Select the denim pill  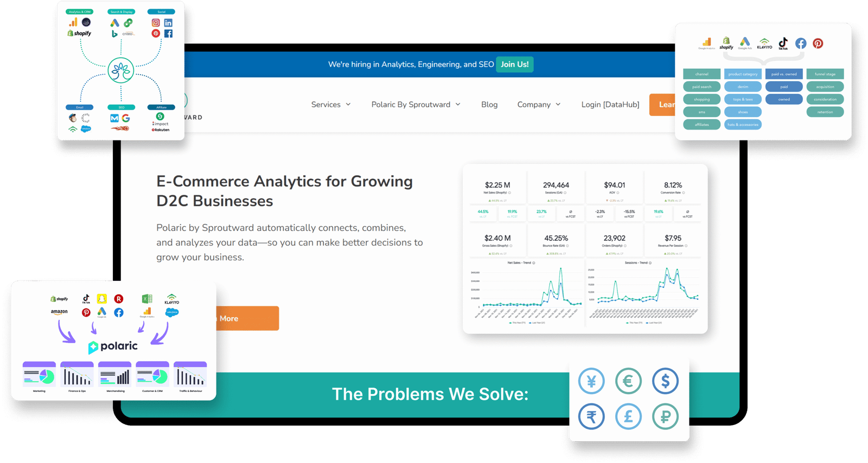coord(743,87)
